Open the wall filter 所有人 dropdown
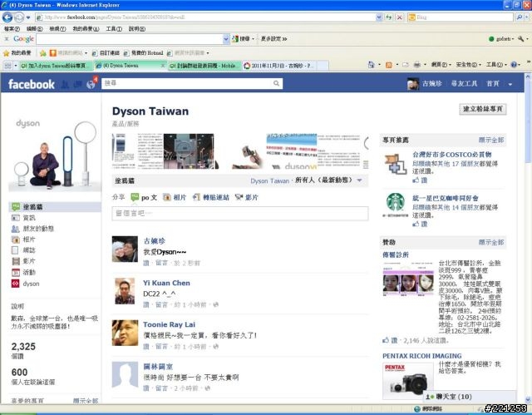This screenshot has height=415, width=532. [x=360, y=180]
